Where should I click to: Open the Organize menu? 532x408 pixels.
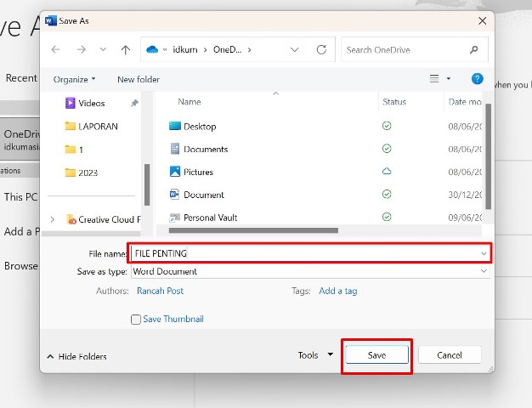pos(75,79)
